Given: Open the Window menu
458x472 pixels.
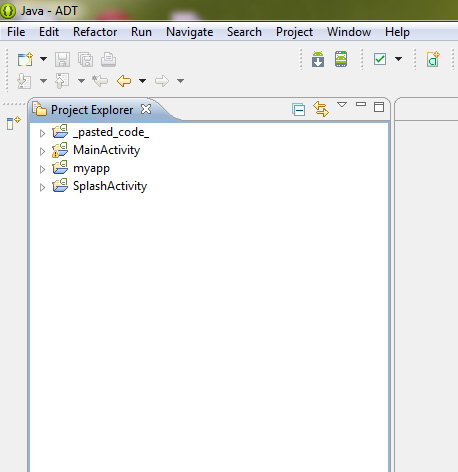Looking at the screenshot, I should point(349,32).
